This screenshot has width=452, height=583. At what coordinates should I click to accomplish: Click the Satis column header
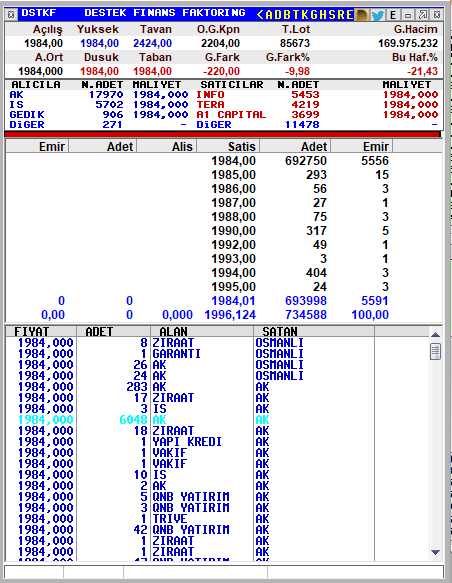point(228,146)
